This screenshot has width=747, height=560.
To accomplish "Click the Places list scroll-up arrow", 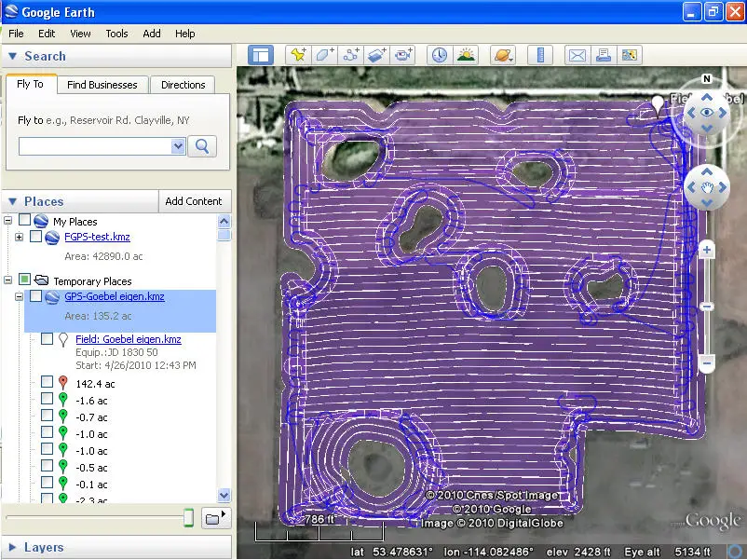I will (x=224, y=221).
